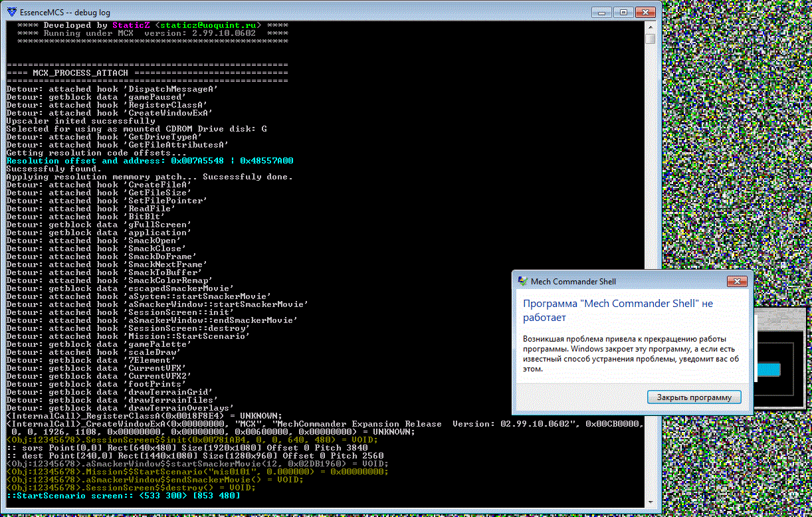Click the cyan 'Resolution offset and address' line
The image size is (812, 517).
150,161
